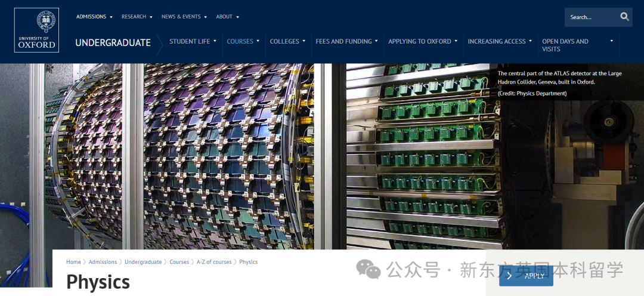Viewport: 644px width, 296px height.
Task: Open the Admissions breadcrumb link
Action: pyautogui.click(x=103, y=262)
